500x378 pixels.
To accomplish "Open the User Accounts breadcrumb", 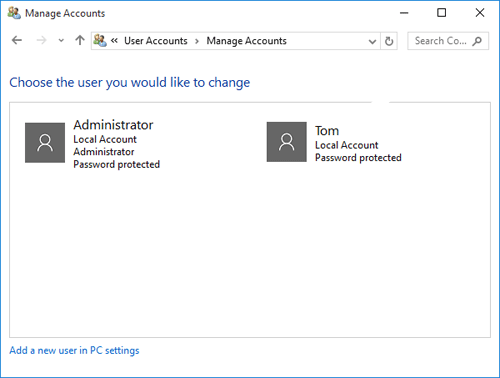I will [x=156, y=41].
